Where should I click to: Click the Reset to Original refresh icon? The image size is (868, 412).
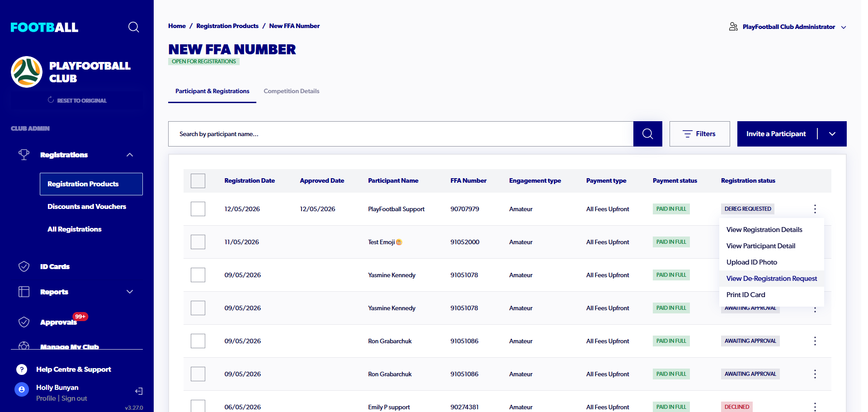tap(51, 100)
